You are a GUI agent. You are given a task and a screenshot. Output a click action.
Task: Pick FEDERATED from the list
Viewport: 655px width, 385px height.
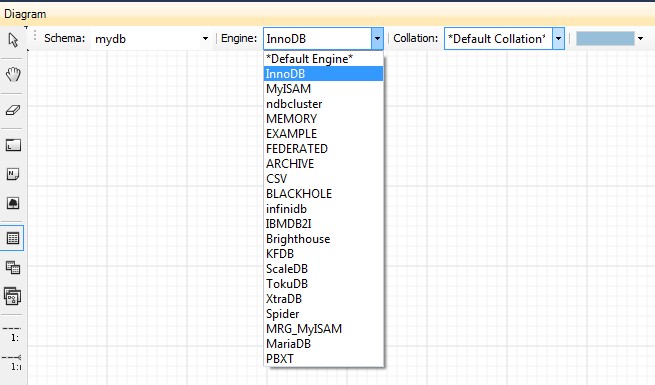point(324,149)
